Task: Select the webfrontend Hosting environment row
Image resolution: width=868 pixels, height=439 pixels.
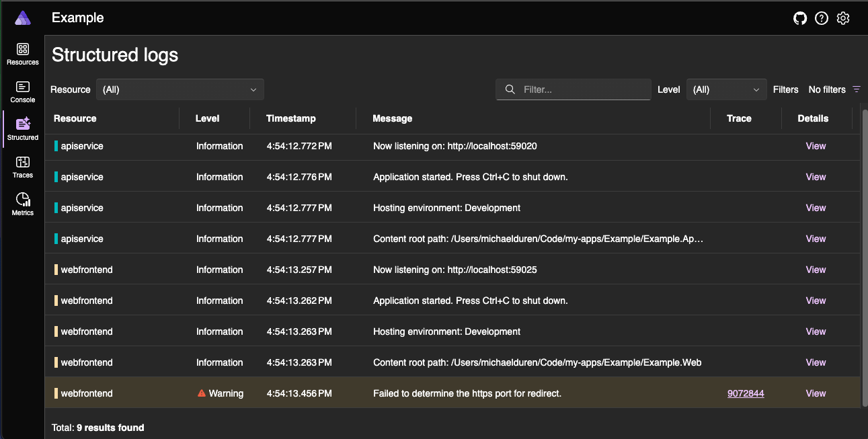Action: point(446,331)
